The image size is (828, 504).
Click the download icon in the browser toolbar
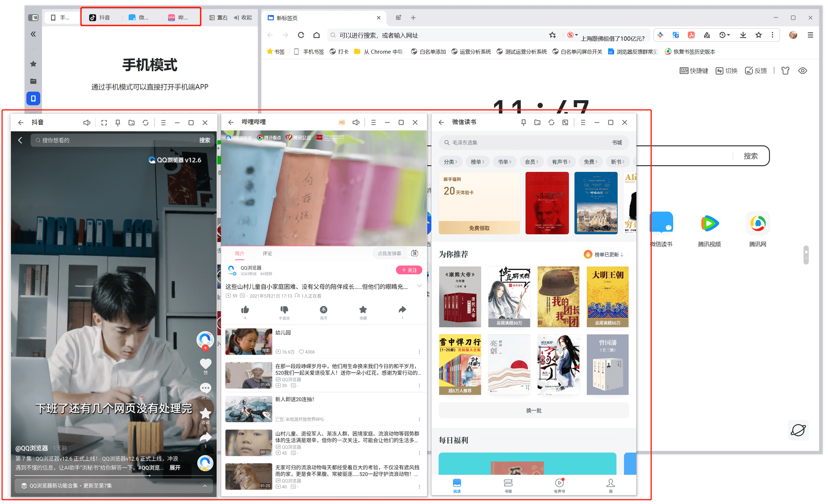coord(743,35)
